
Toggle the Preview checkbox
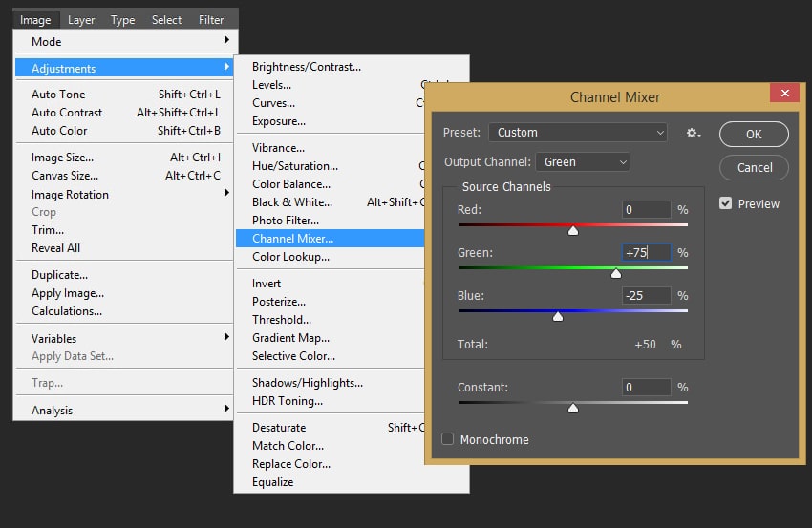click(x=726, y=203)
